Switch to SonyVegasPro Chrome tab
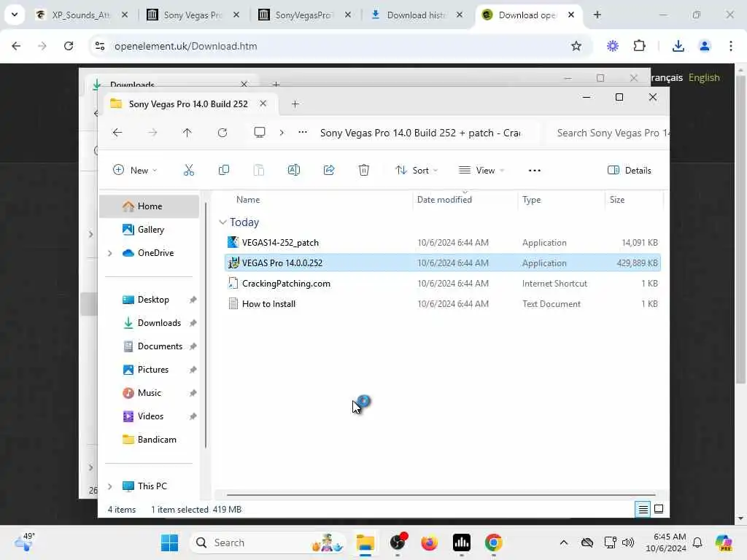The width and height of the screenshot is (747, 560). click(x=304, y=15)
